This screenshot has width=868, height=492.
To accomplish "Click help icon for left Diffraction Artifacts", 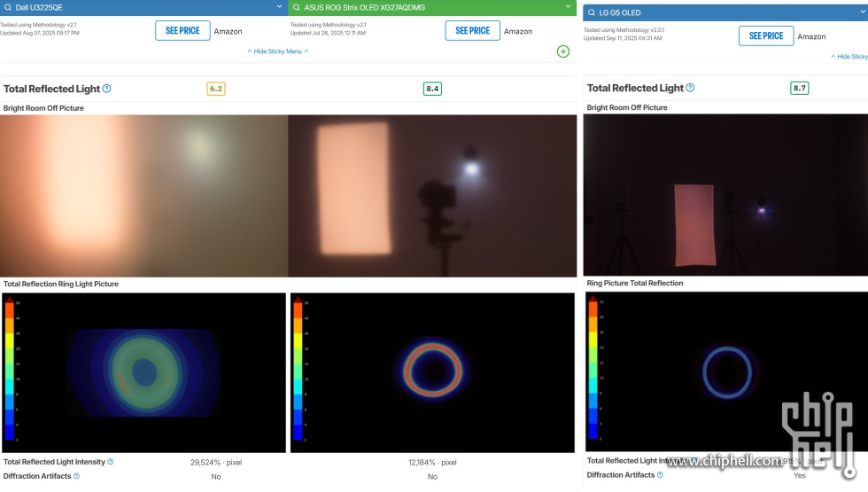I will click(76, 476).
